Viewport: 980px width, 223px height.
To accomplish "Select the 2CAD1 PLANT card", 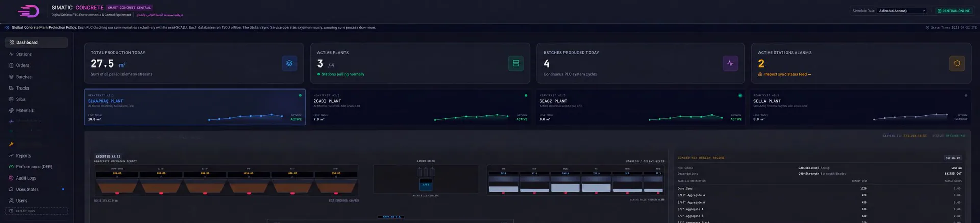I will pyautogui.click(x=421, y=107).
